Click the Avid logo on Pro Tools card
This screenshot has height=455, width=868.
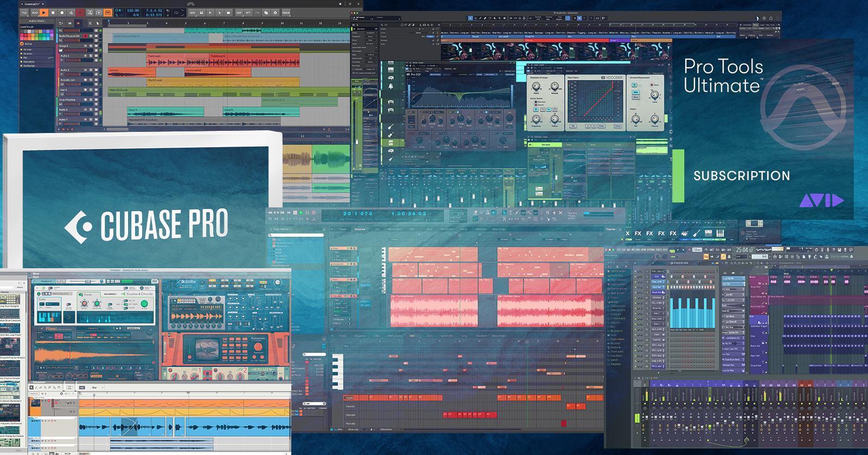click(x=821, y=201)
